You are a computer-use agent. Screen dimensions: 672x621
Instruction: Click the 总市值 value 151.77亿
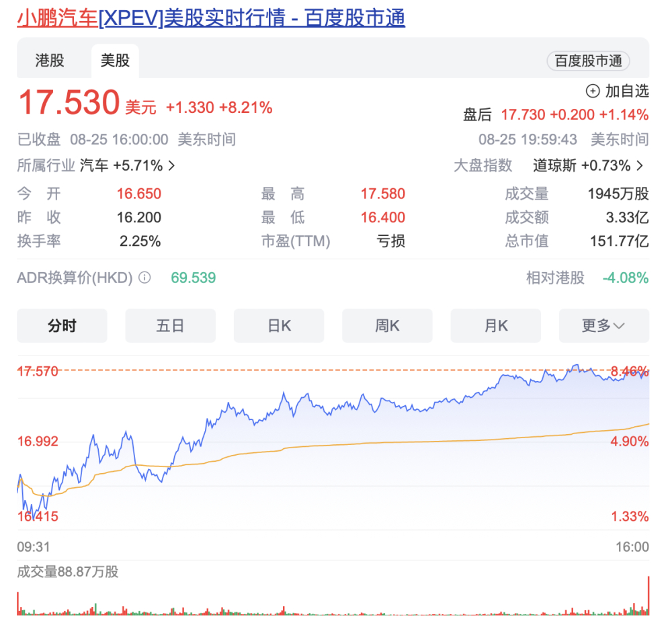(620, 241)
